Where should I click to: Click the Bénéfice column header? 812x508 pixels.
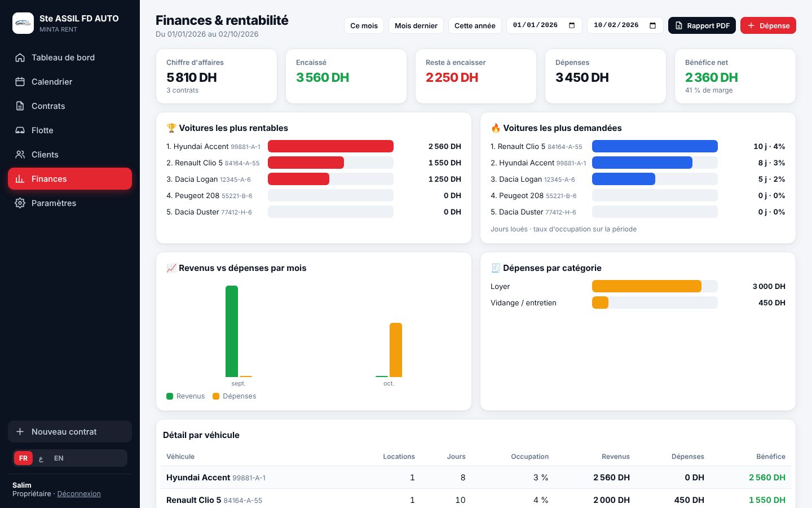[771, 457]
